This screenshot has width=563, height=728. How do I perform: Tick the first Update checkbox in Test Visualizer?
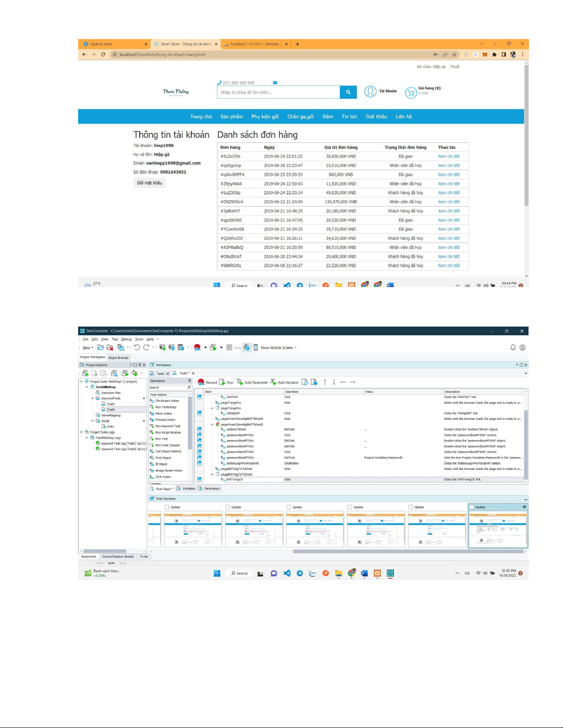[167, 507]
